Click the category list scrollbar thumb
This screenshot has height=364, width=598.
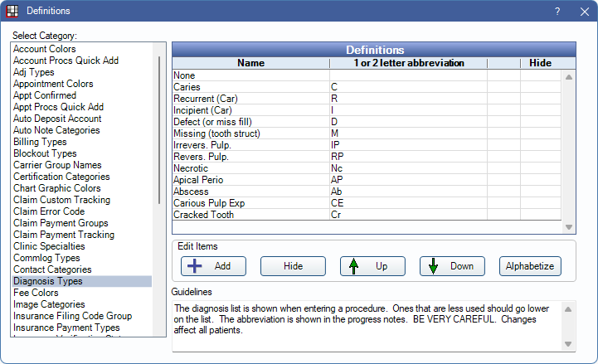(161, 124)
